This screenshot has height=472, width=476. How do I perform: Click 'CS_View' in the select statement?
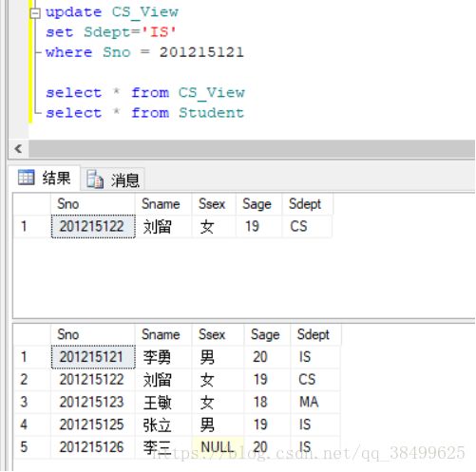[x=212, y=93]
